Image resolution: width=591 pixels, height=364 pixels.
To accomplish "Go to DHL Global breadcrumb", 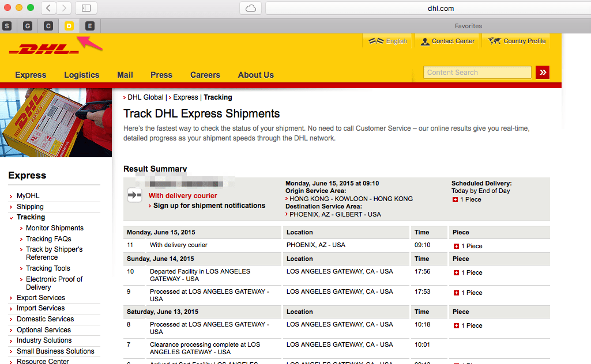I will 145,97.
